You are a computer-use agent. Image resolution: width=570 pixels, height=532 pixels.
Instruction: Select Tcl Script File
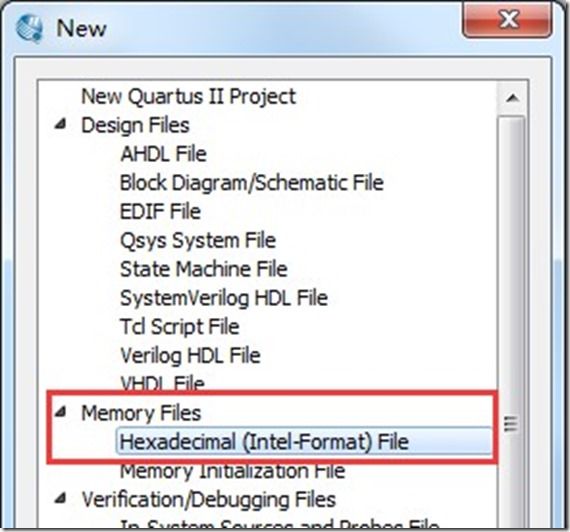(x=180, y=327)
